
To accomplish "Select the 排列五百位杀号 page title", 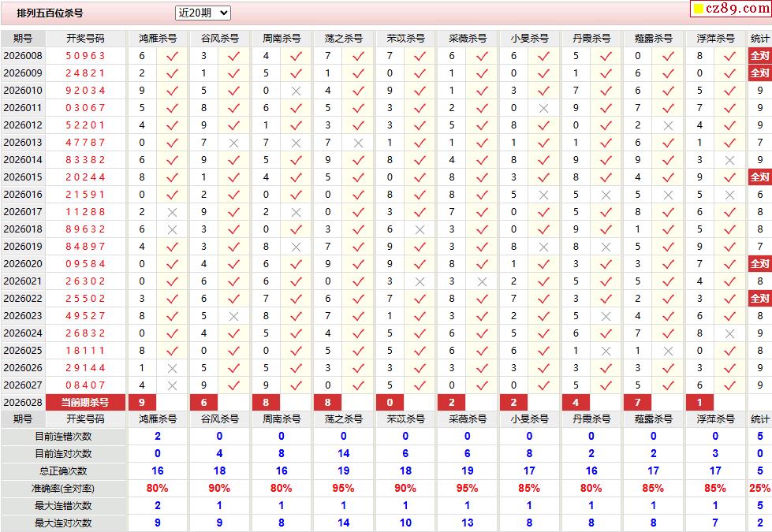I will pos(50,13).
